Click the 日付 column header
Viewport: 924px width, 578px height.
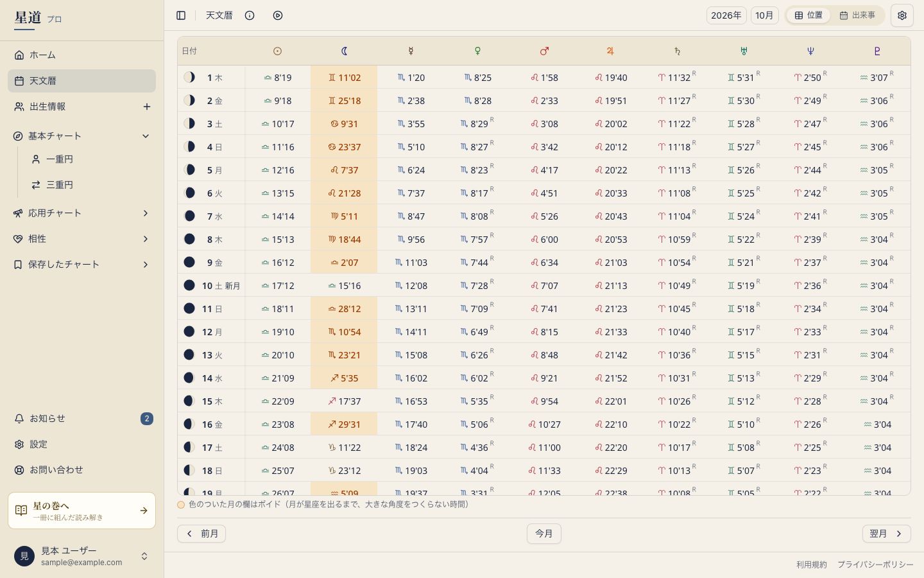189,51
